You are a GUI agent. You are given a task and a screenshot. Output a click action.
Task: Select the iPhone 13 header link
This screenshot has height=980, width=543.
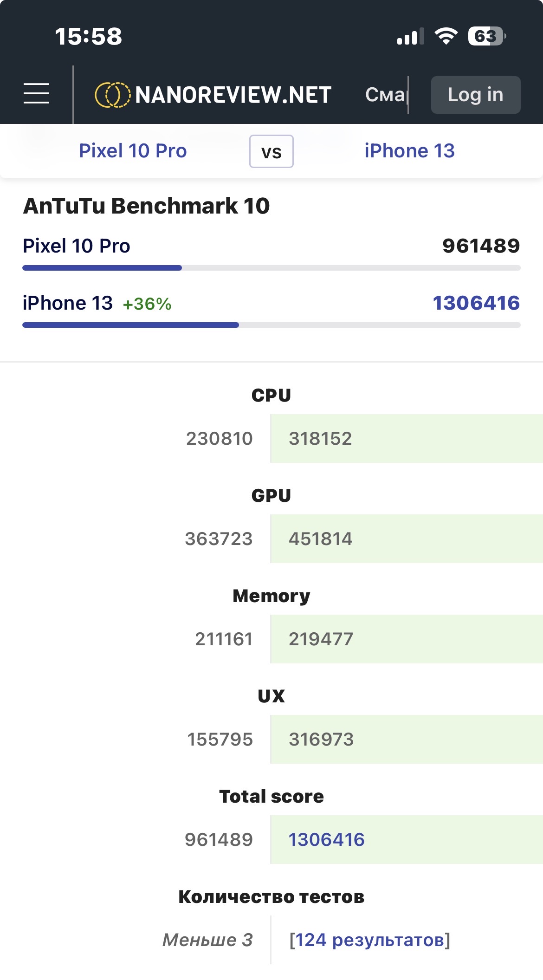[409, 151]
